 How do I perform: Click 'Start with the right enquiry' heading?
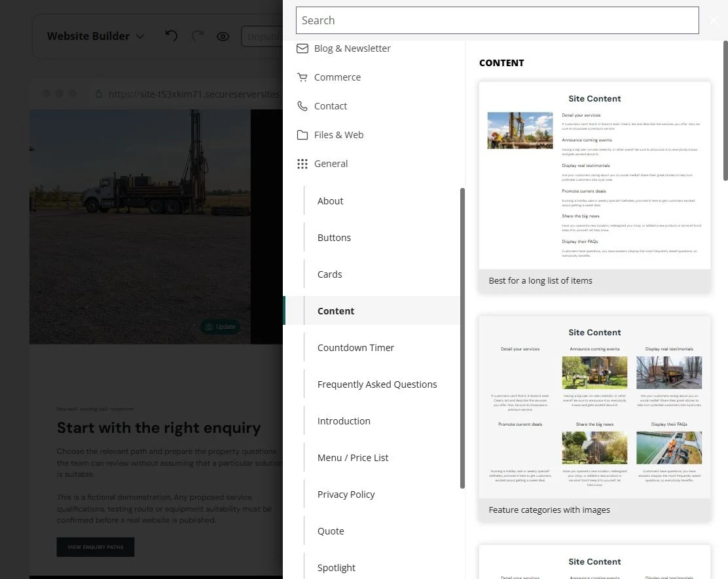(159, 428)
